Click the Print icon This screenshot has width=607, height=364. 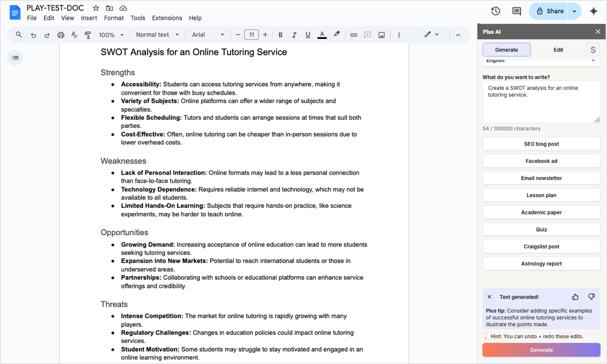[61, 35]
